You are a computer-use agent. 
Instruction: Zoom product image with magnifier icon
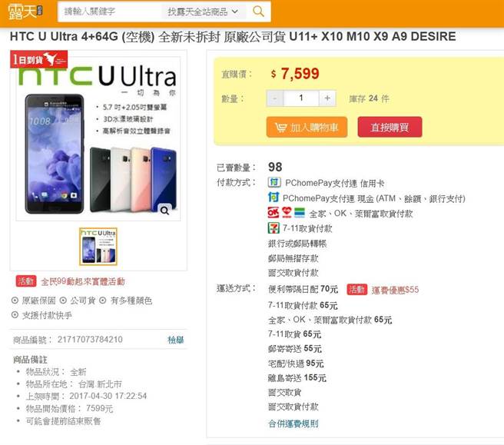click(164, 211)
